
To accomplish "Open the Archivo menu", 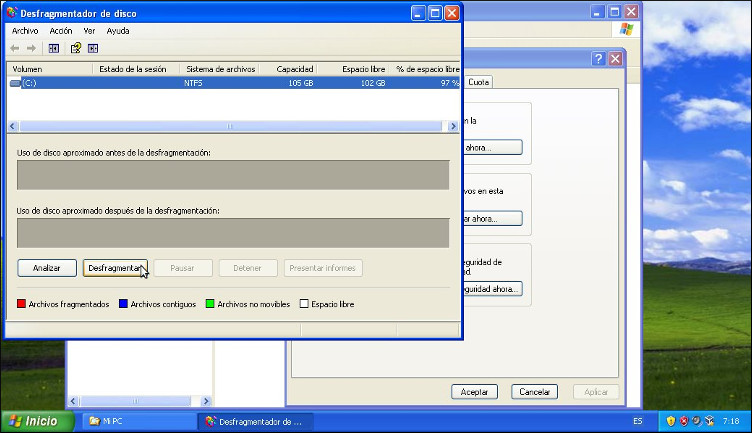I will pyautogui.click(x=25, y=31).
